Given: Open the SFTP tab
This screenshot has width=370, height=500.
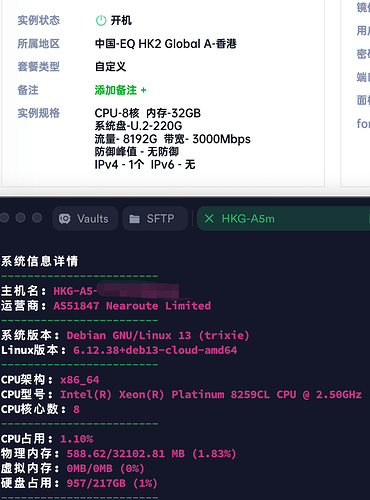Looking at the screenshot, I should point(155,219).
